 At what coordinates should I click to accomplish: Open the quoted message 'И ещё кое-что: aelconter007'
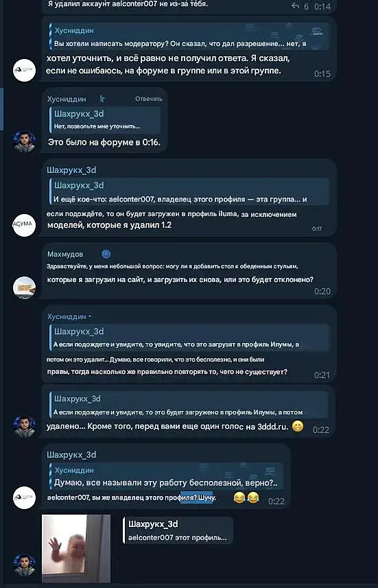(189, 192)
